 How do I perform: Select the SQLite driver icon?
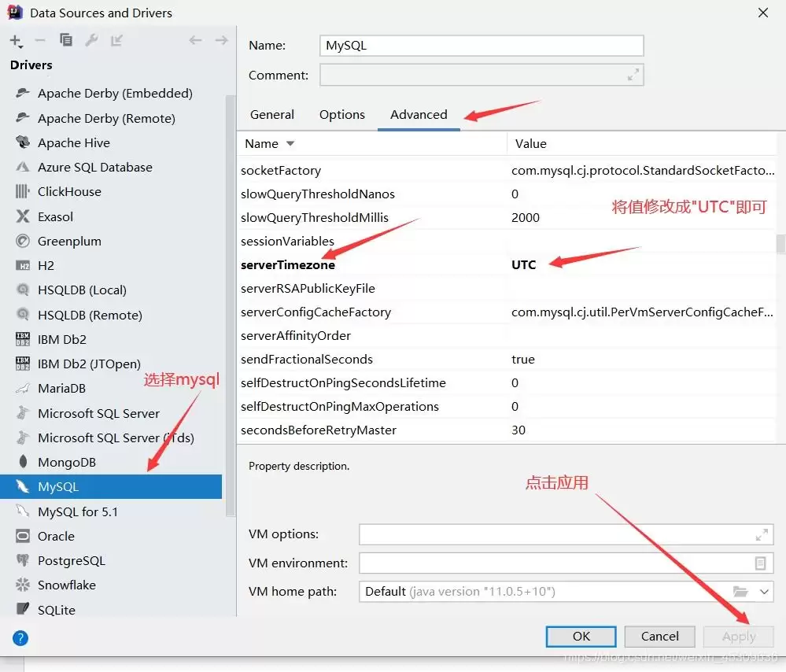(x=23, y=609)
